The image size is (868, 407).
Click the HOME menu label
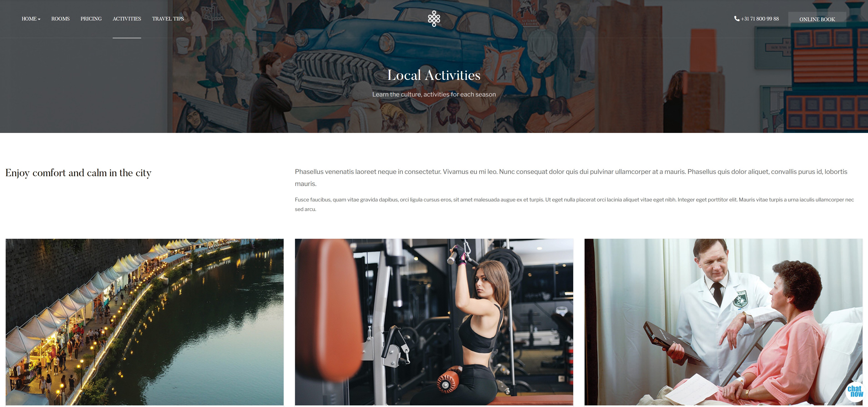tap(29, 19)
